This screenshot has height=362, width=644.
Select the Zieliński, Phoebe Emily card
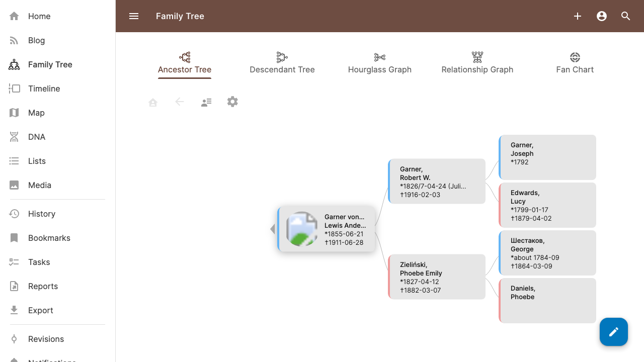click(x=437, y=277)
